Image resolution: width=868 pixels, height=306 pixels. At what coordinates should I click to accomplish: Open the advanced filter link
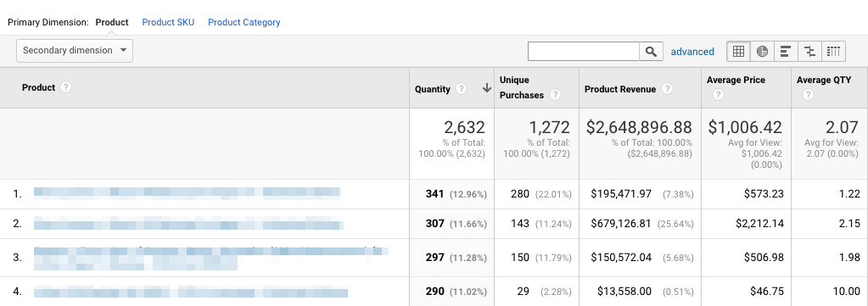pos(692,52)
